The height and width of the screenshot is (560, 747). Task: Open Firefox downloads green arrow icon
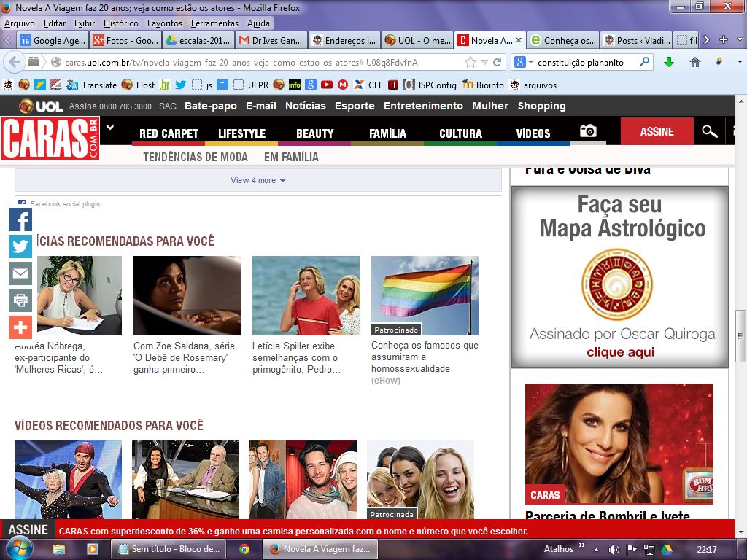point(669,62)
